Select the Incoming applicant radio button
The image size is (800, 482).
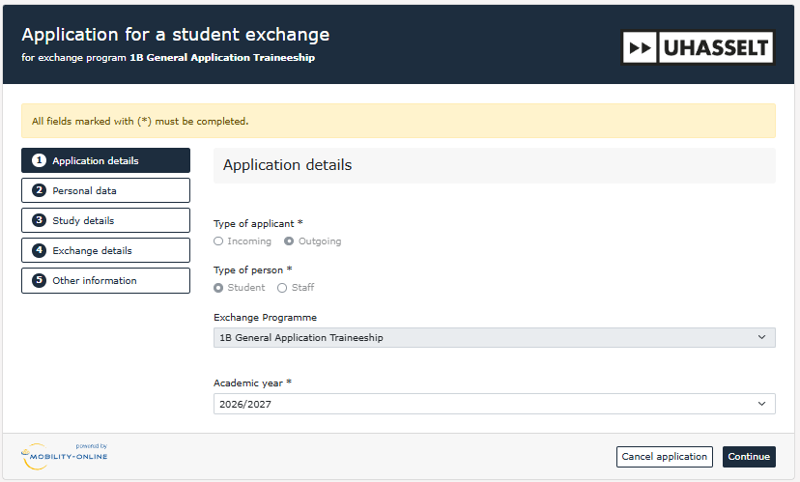pos(219,241)
